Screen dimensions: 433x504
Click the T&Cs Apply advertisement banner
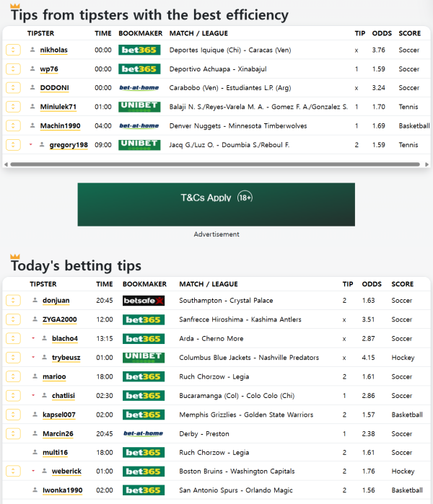click(x=216, y=205)
